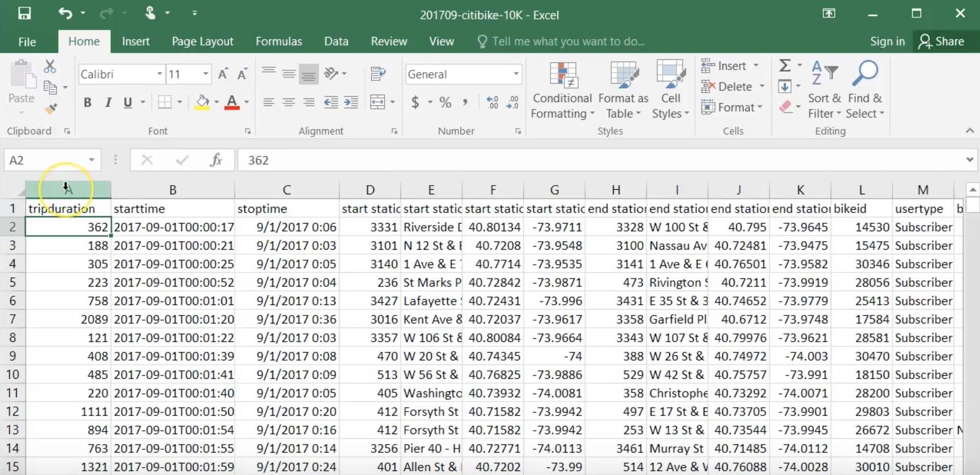The image size is (980, 475).
Task: Click the Cut scissors icon
Action: coord(50,67)
